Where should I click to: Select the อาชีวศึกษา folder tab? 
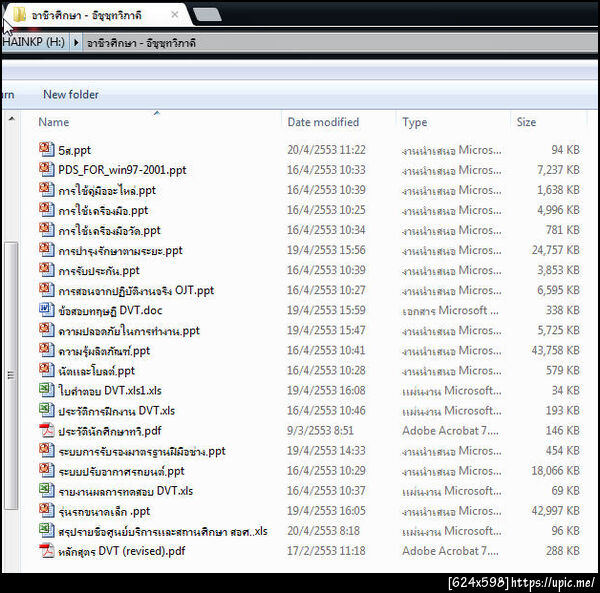(96, 15)
